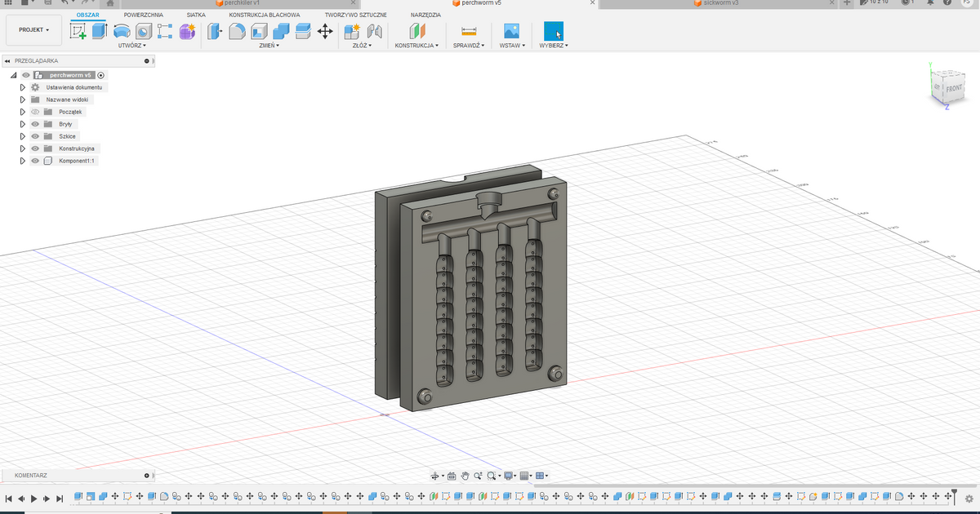980x514 pixels.
Task: Click the Measure ruler icon
Action: coord(469,31)
